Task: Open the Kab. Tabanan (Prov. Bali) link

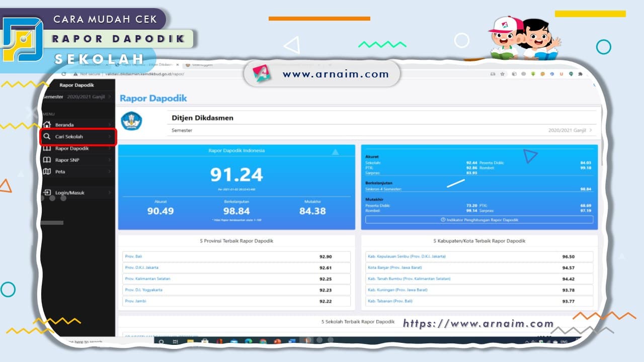Action: 390,301
